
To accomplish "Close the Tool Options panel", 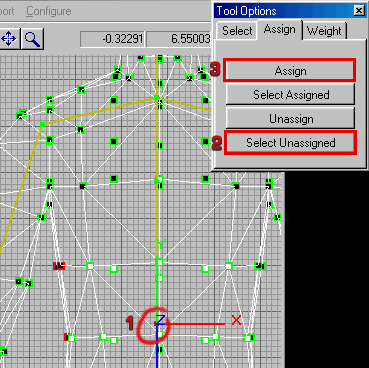I will [359, 11].
